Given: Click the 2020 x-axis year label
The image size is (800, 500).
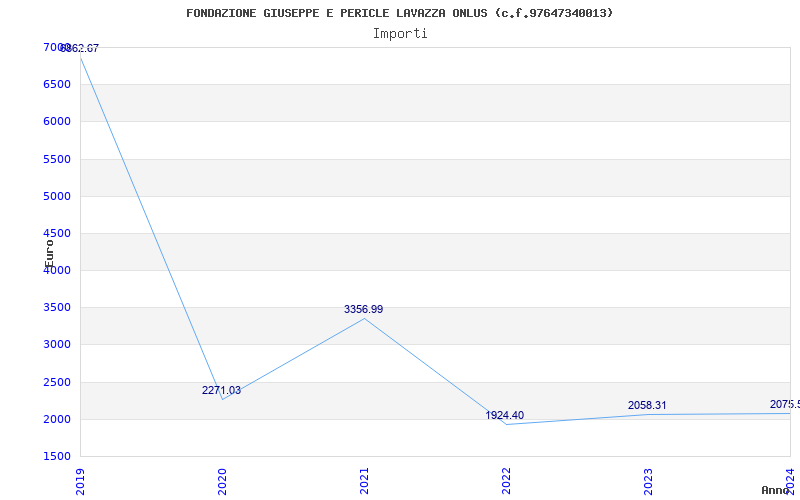Looking at the screenshot, I should pos(222,481).
